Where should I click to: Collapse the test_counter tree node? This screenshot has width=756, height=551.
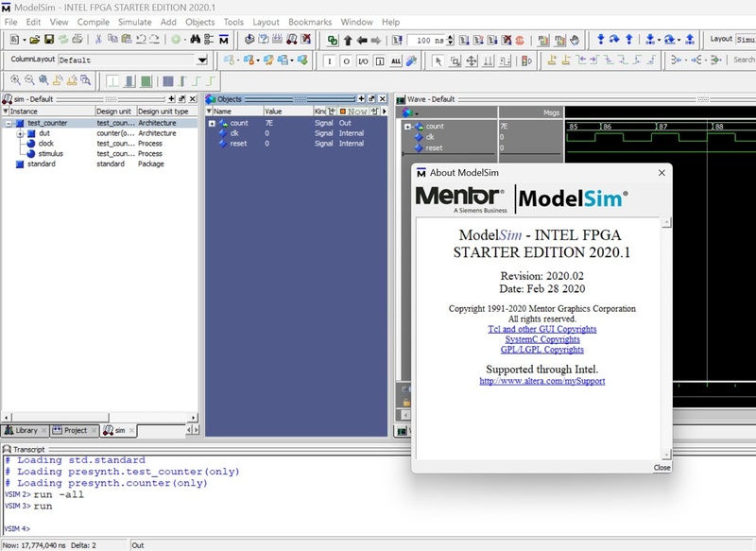9,124
